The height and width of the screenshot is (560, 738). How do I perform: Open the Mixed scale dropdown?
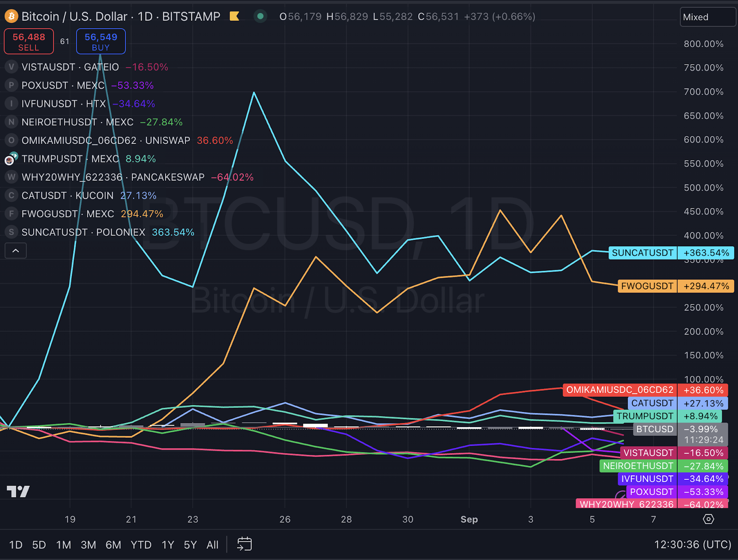[708, 17]
